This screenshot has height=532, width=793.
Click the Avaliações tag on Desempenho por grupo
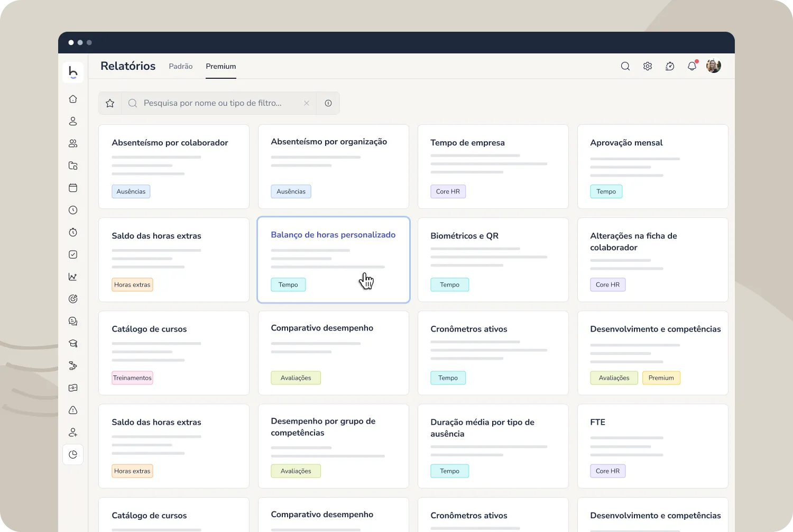[296, 471]
